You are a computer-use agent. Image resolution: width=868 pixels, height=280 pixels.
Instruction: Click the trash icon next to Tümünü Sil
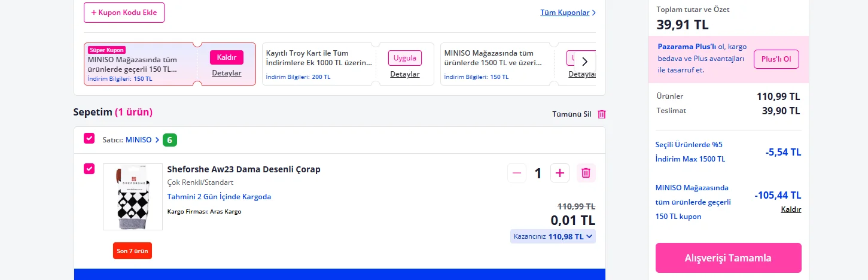coord(602,114)
